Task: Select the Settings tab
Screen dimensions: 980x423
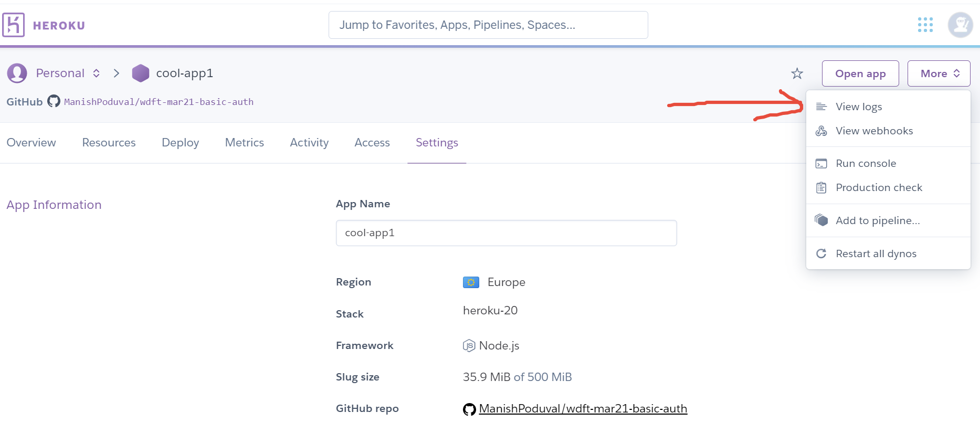Action: [437, 143]
